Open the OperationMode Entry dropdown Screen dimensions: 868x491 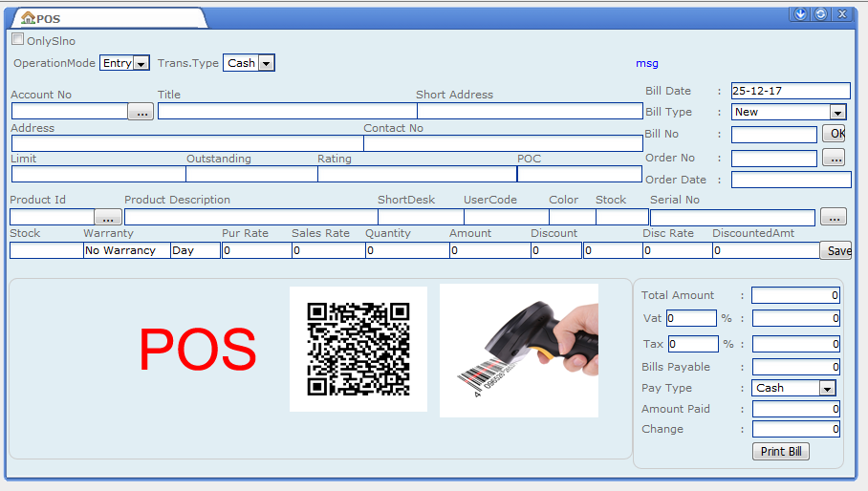pos(124,63)
